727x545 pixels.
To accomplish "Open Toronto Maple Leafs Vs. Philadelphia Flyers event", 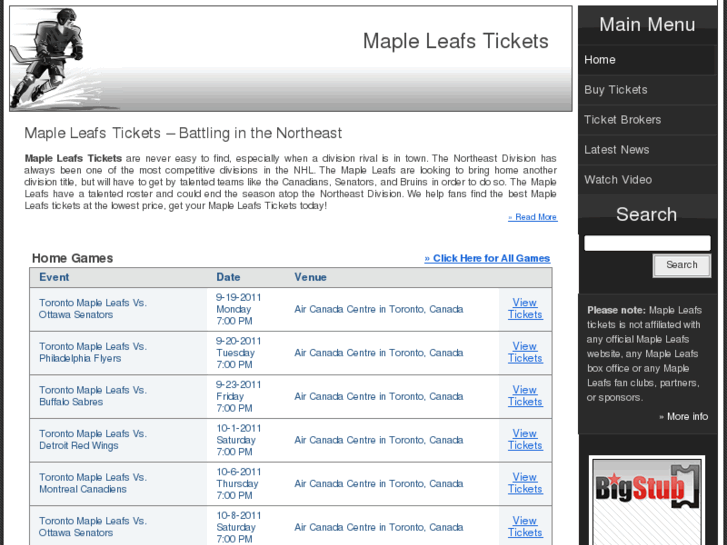I will 93,352.
